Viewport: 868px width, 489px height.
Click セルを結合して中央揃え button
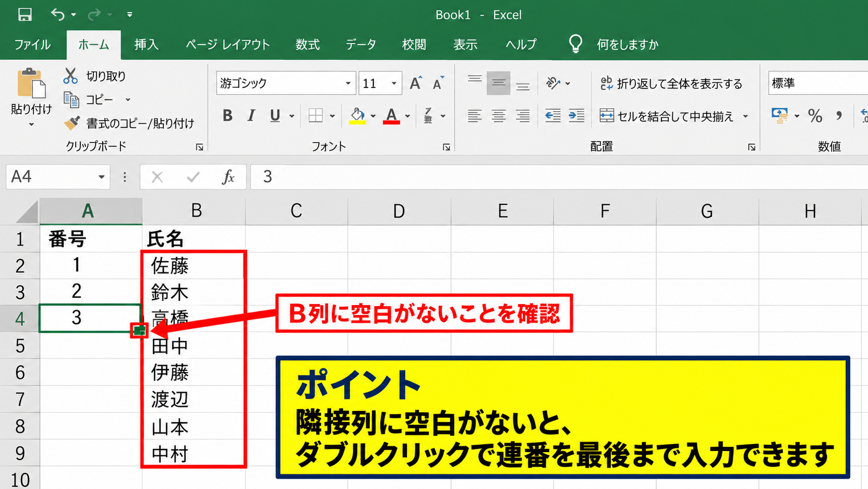coord(674,116)
